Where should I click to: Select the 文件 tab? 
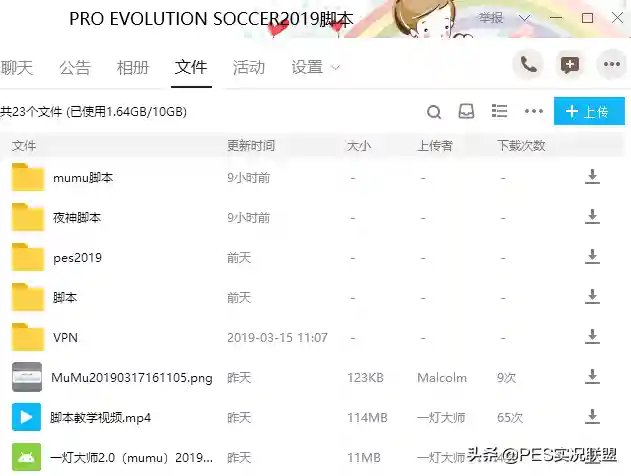[x=191, y=67]
